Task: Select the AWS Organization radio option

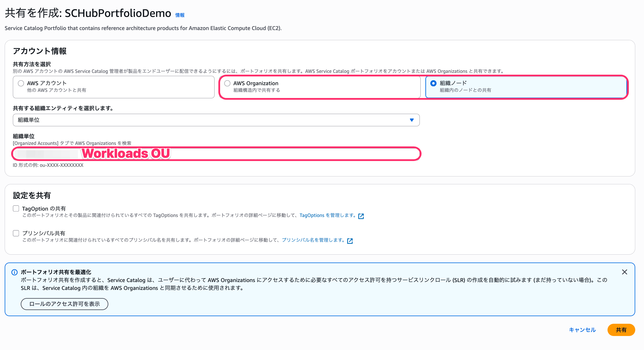Action: pyautogui.click(x=227, y=83)
